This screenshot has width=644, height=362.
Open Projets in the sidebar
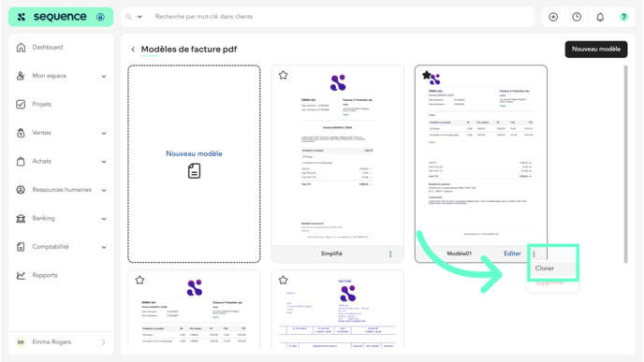point(42,104)
